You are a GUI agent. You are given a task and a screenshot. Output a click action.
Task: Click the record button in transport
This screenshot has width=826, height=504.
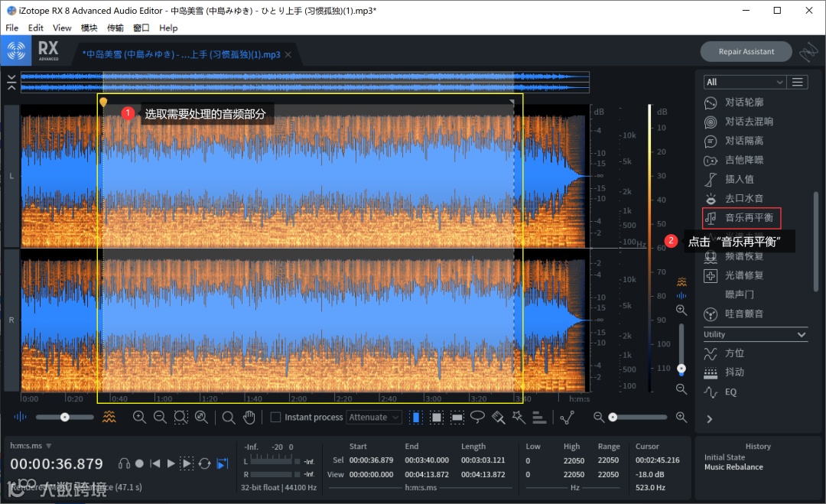[139, 463]
